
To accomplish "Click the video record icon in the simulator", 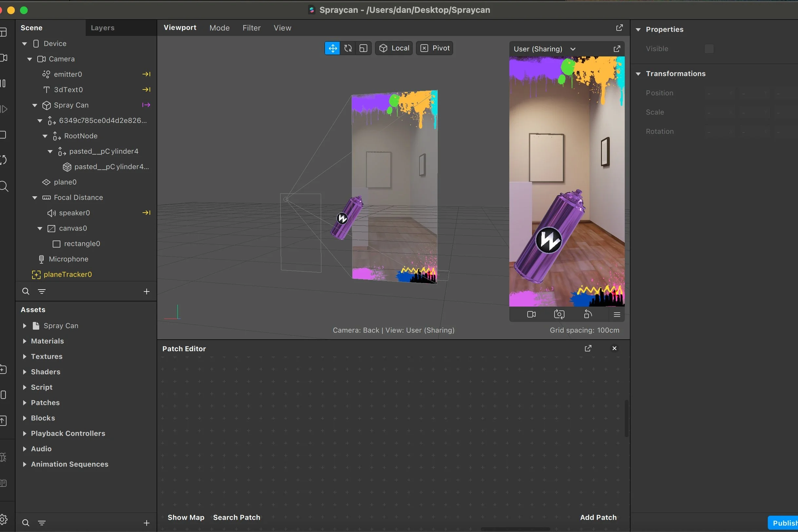I will (x=531, y=314).
